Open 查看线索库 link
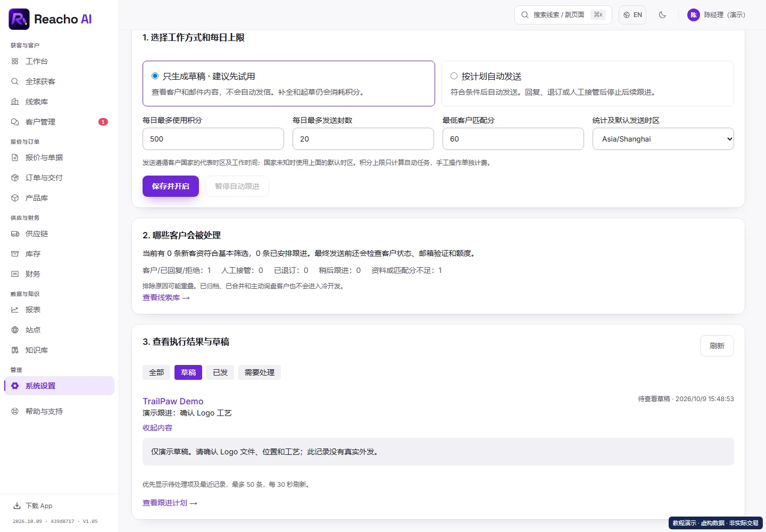 point(166,297)
